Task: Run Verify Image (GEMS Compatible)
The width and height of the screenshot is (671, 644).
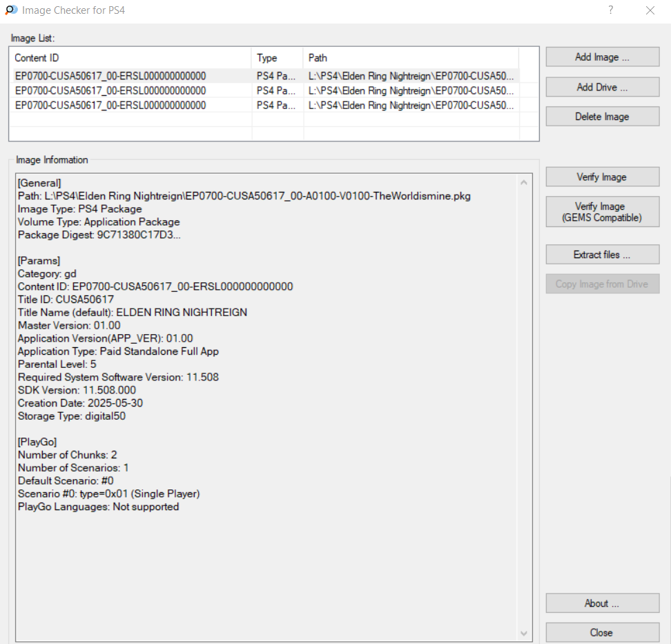Action: tap(602, 212)
